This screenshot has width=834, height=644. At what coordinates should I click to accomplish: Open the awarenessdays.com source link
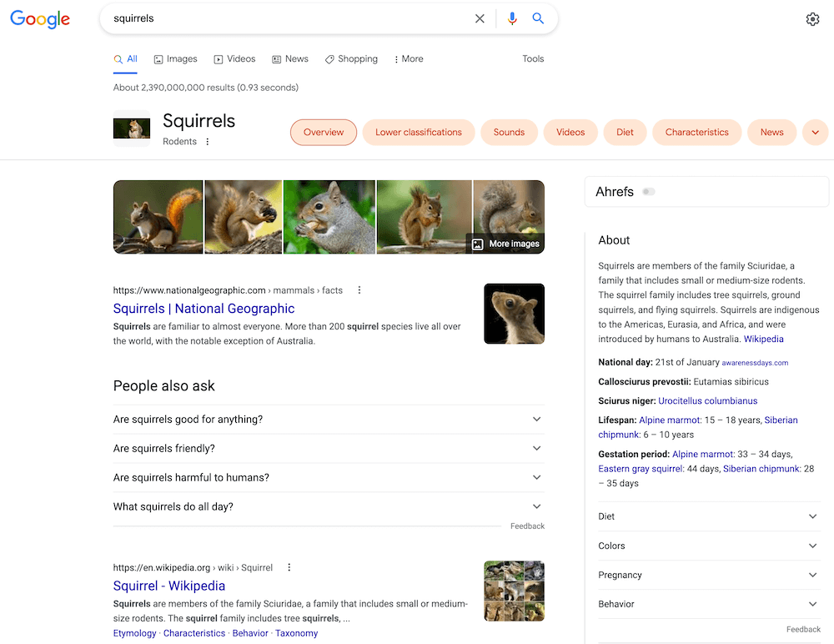[x=755, y=363]
